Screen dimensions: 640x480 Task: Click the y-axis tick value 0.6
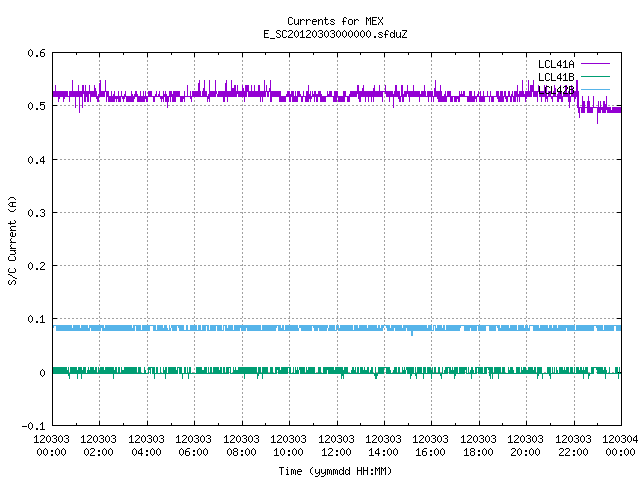36,53
